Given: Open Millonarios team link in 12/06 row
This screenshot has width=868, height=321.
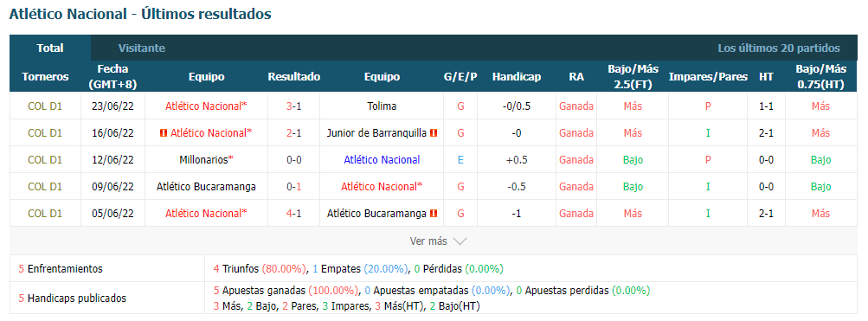Looking at the screenshot, I should (204, 160).
